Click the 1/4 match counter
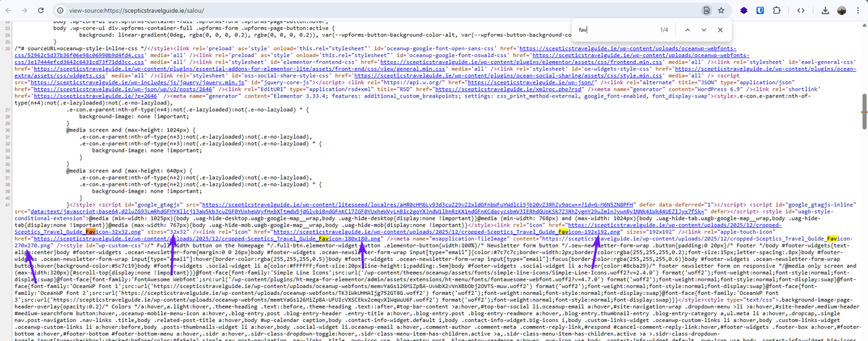Viewport: 868px width, 341px height. [665, 30]
